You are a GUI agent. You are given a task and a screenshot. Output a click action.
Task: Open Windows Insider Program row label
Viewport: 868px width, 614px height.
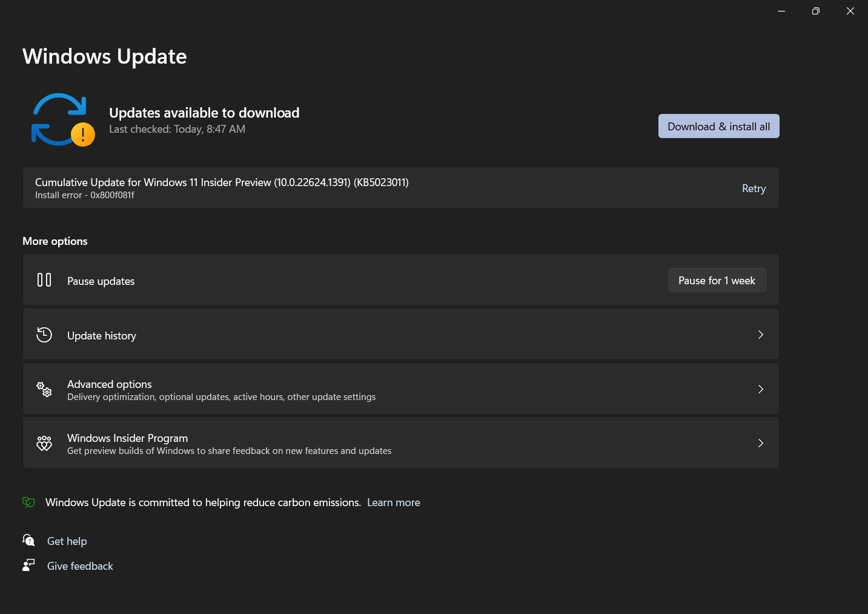click(127, 438)
